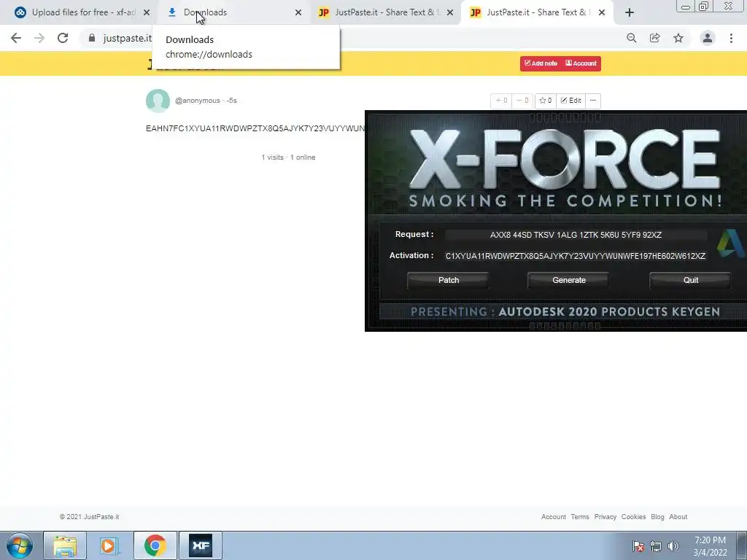Reload the page with the refresh icon
The image size is (747, 560).
pyautogui.click(x=63, y=38)
